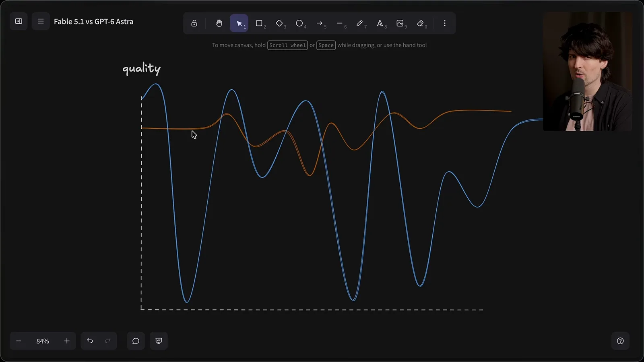Reset zoom via 84% label
This screenshot has height=362, width=644.
coord(43,341)
